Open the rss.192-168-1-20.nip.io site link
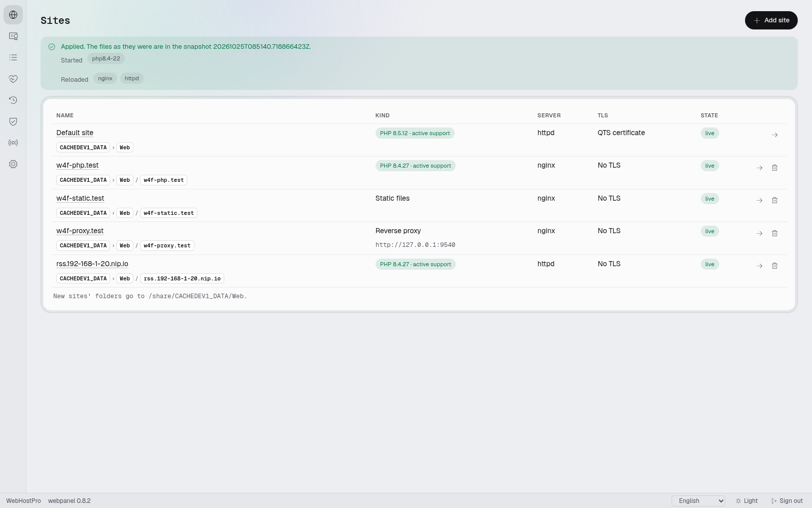Image resolution: width=812 pixels, height=508 pixels. click(x=92, y=264)
